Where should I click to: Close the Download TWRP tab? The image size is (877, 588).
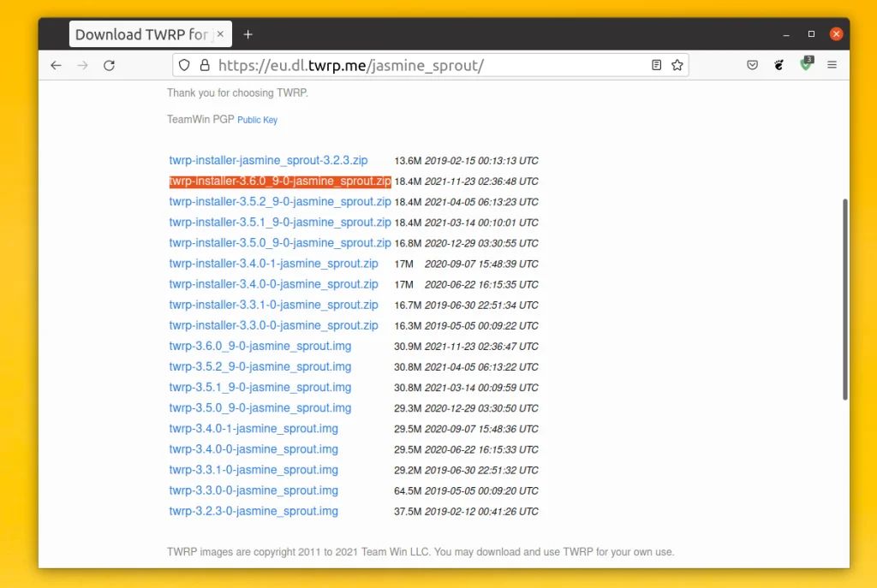point(220,34)
